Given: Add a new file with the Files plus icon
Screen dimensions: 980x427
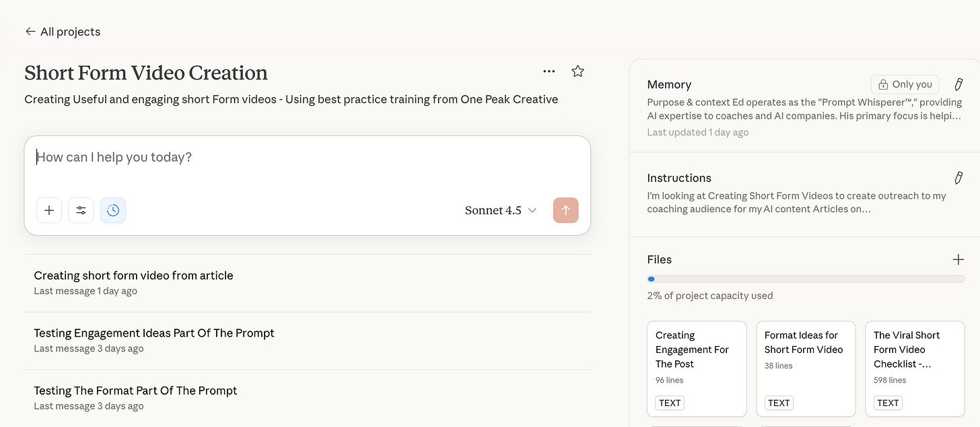Looking at the screenshot, I should tap(958, 259).
